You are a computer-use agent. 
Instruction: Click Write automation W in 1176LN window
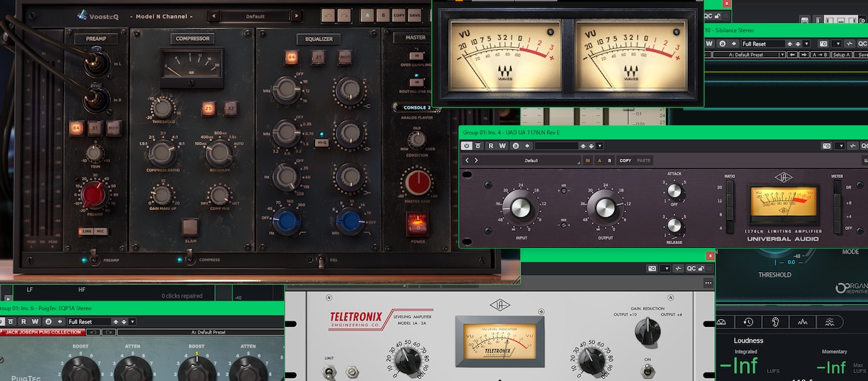(502, 145)
